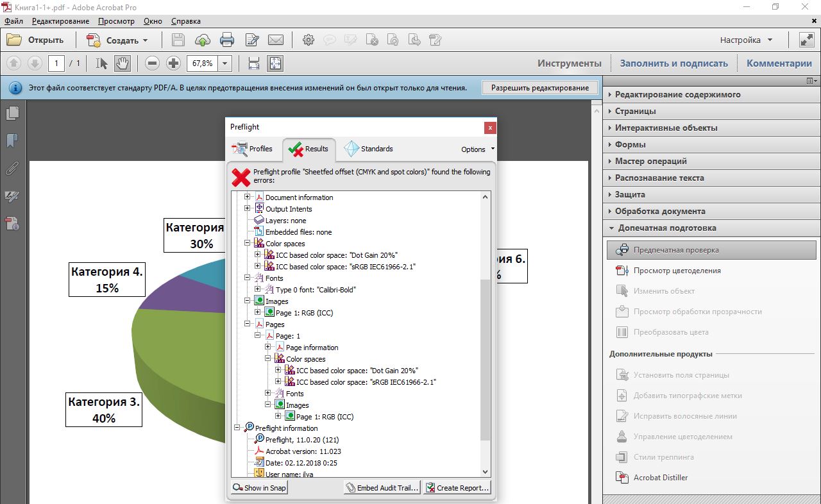
Task: Open Предпечатная проверка tool
Action: 711,250
